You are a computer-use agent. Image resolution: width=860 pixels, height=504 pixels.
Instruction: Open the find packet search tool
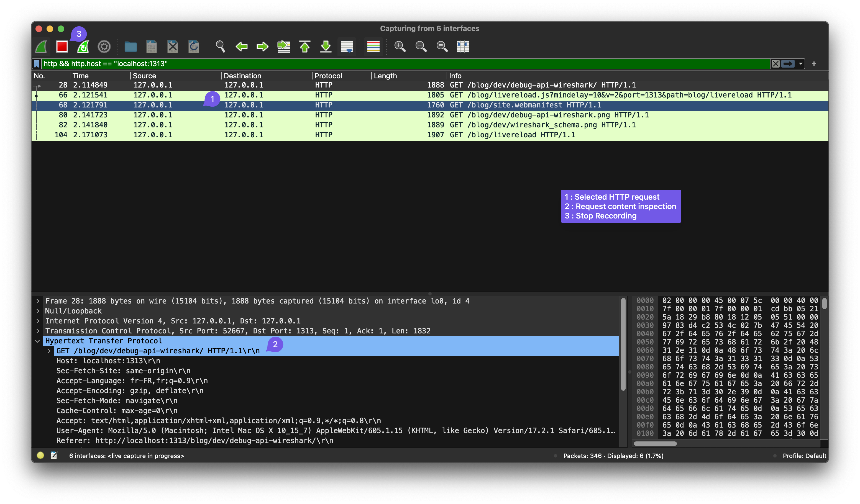(220, 46)
